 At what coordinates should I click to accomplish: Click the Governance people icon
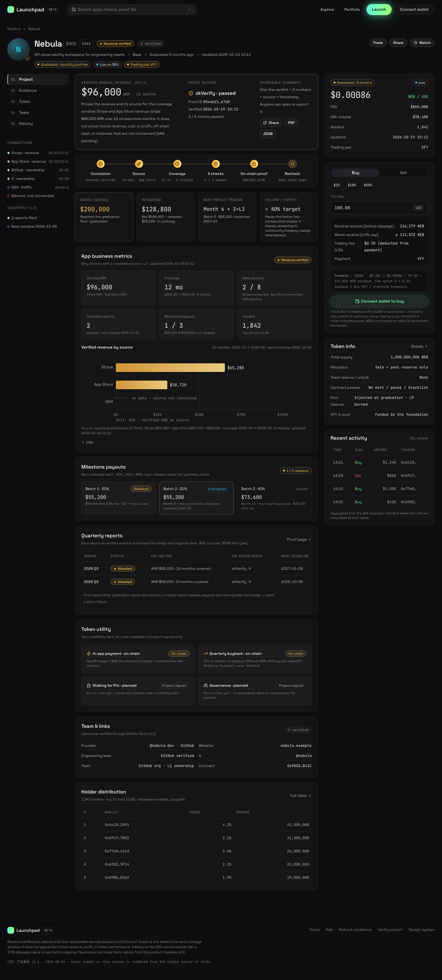[206, 686]
